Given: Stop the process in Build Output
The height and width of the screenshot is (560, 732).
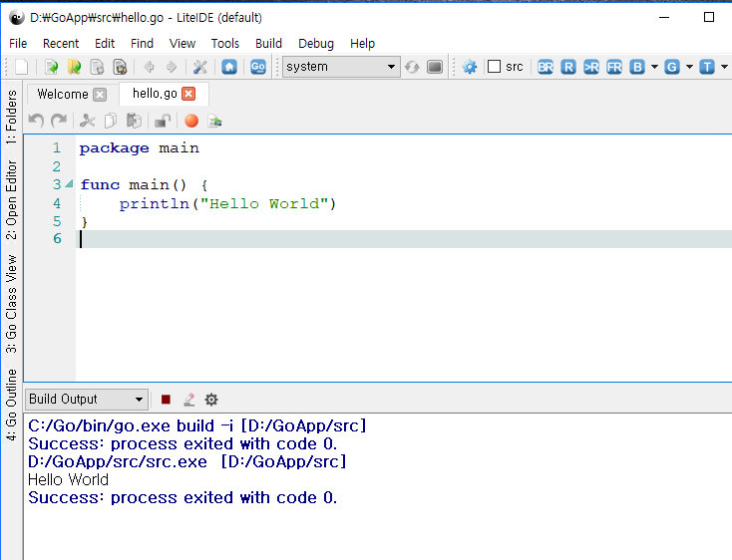Looking at the screenshot, I should (166, 400).
